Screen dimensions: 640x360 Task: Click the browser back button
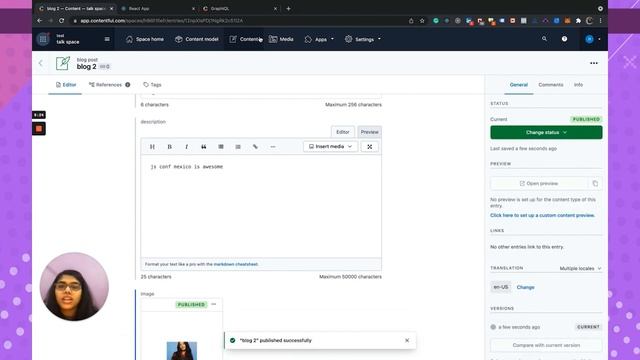coord(40,20)
